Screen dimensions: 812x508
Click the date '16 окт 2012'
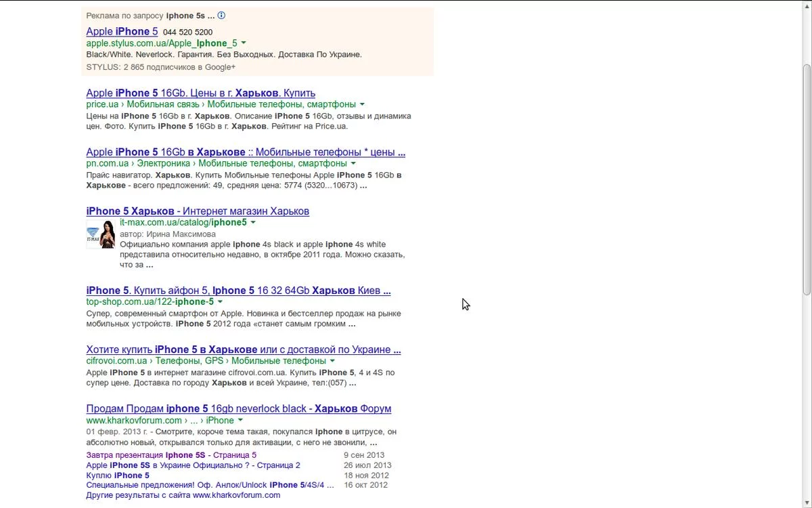pos(366,485)
